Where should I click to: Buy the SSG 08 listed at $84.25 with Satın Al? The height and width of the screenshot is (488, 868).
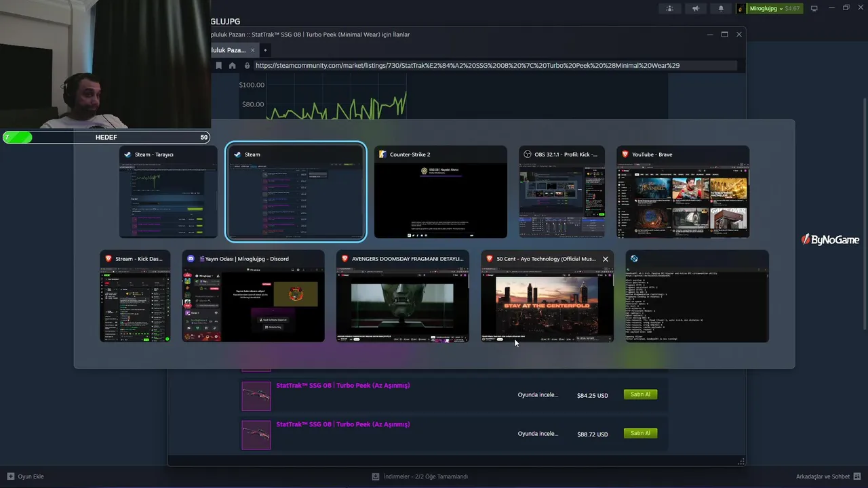click(640, 394)
